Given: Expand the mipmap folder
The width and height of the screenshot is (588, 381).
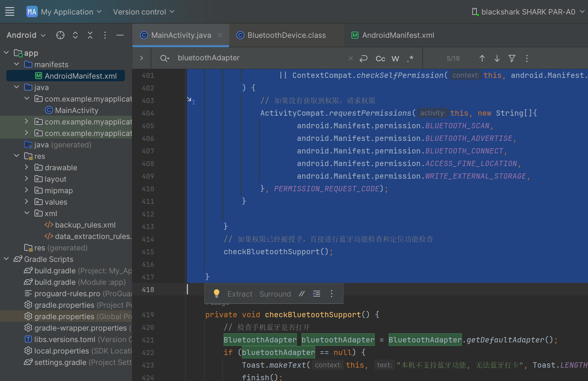Looking at the screenshot, I should click(26, 190).
